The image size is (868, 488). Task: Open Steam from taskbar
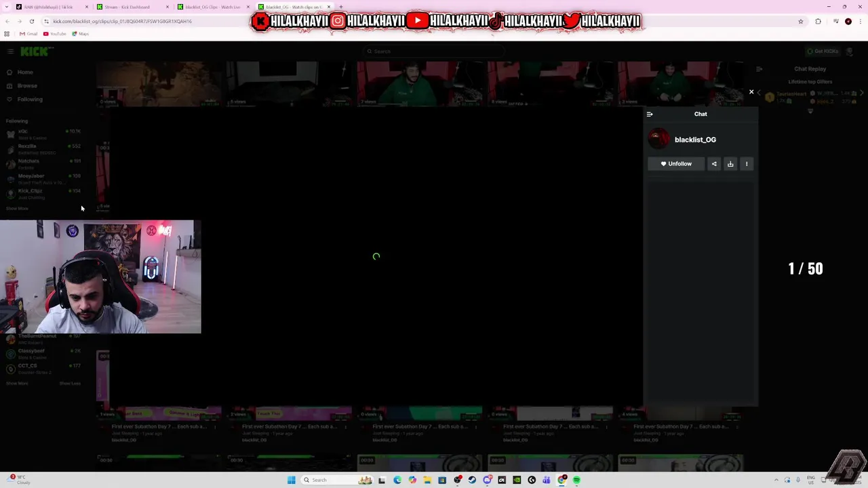coord(472,480)
